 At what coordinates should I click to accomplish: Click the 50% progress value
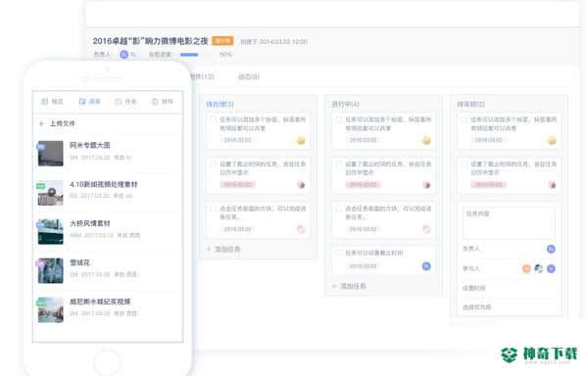click(x=225, y=55)
